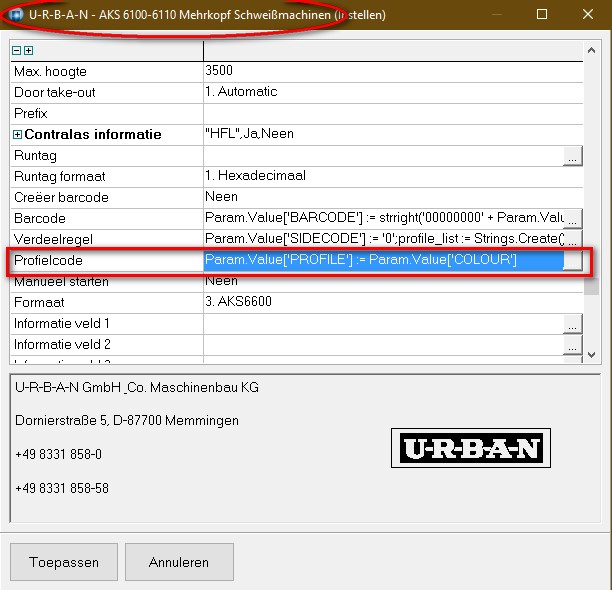
Task: Select the Runtag formaat row label
Action: click(x=60, y=177)
